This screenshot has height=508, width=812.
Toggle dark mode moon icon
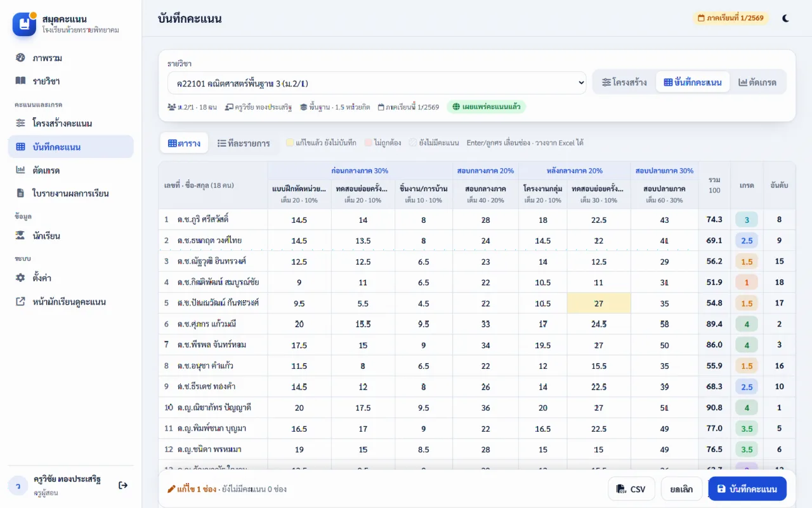pos(786,18)
